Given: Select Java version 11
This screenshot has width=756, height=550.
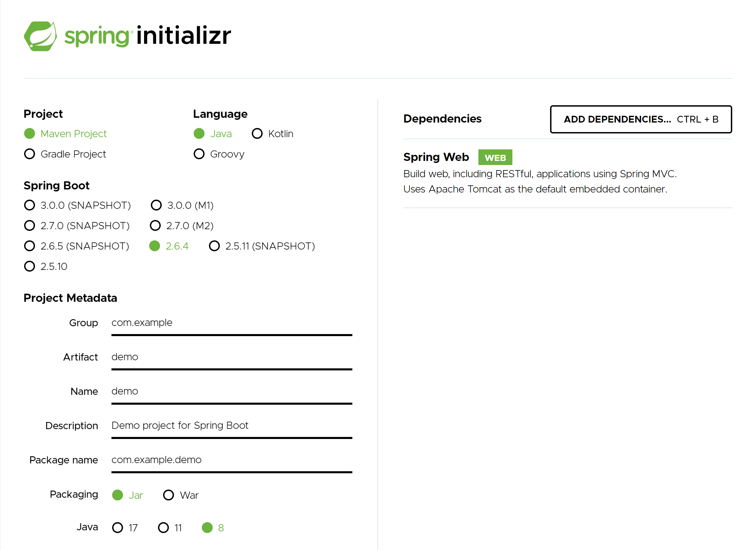Looking at the screenshot, I should coord(164,527).
